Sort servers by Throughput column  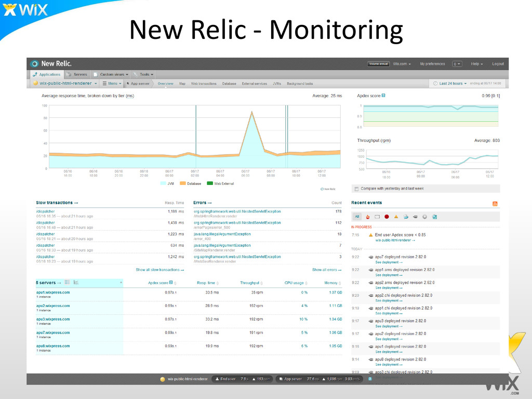[x=251, y=283]
